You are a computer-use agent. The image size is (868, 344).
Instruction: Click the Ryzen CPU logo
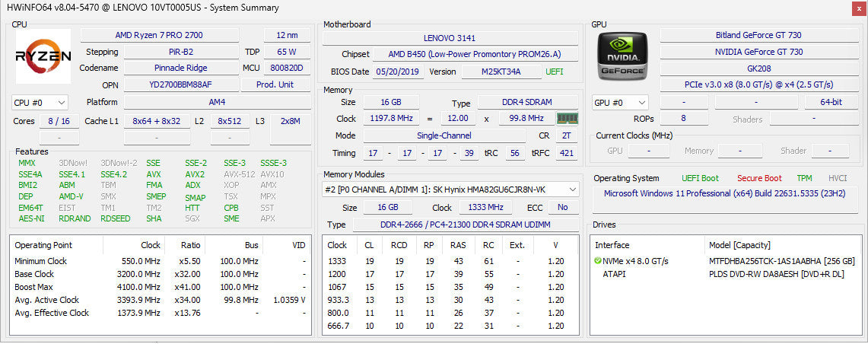[x=43, y=56]
